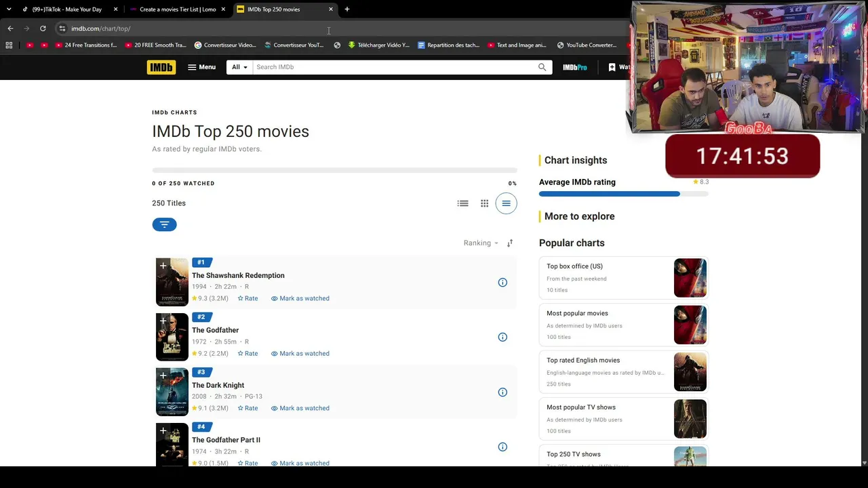The width and height of the screenshot is (868, 488).
Task: Click the magnifier search icon
Action: 542,67
